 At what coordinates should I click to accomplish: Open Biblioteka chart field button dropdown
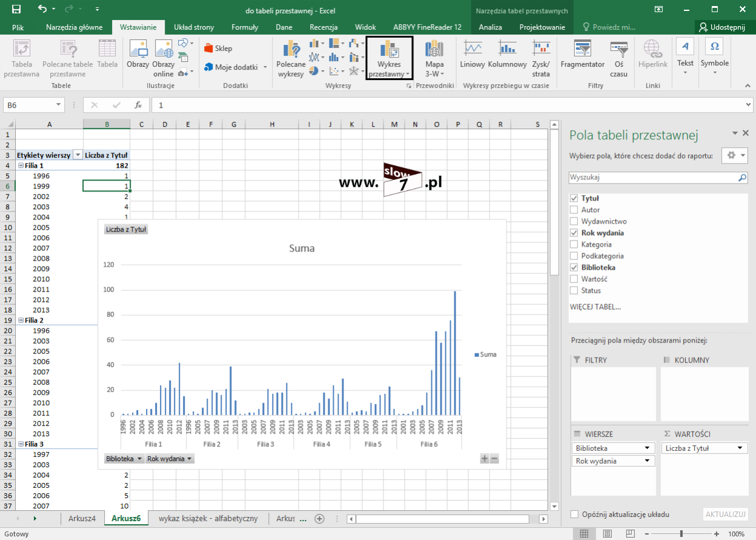point(124,459)
